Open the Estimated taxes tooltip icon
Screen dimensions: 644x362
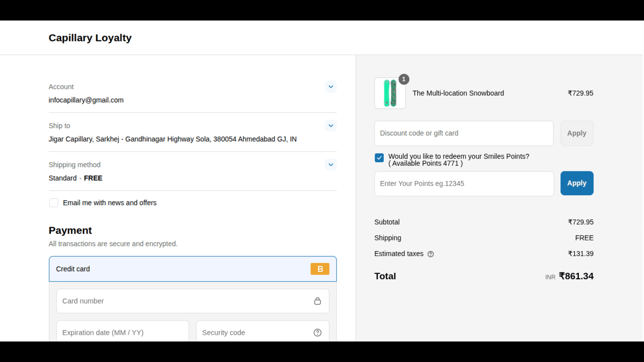coord(431,254)
